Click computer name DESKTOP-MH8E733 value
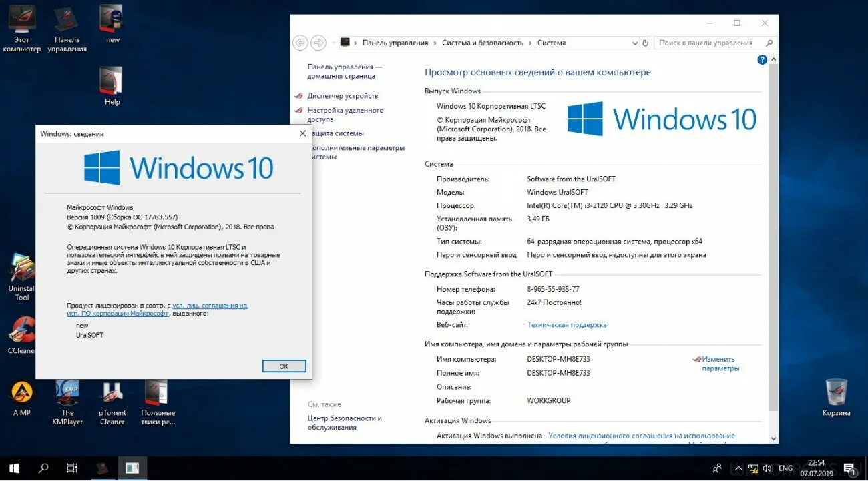 click(558, 359)
